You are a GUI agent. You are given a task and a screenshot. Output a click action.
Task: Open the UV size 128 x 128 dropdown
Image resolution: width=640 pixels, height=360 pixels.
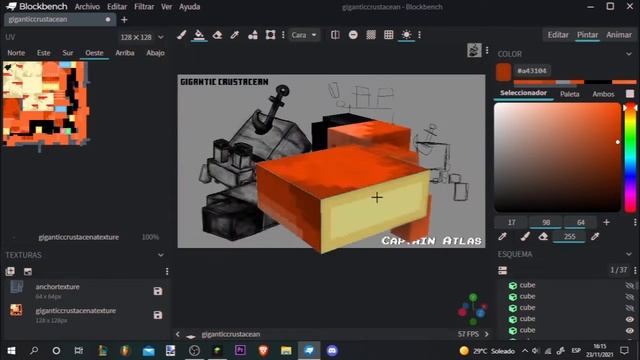(x=141, y=37)
